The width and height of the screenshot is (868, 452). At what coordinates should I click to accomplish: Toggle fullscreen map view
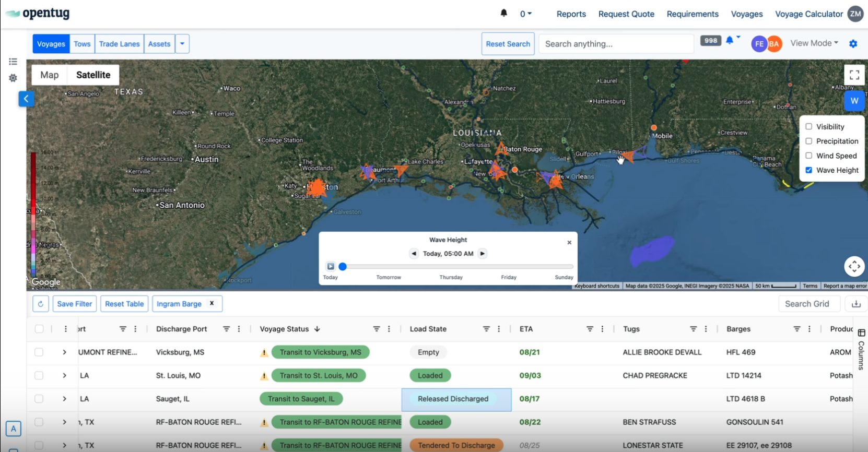tap(854, 75)
